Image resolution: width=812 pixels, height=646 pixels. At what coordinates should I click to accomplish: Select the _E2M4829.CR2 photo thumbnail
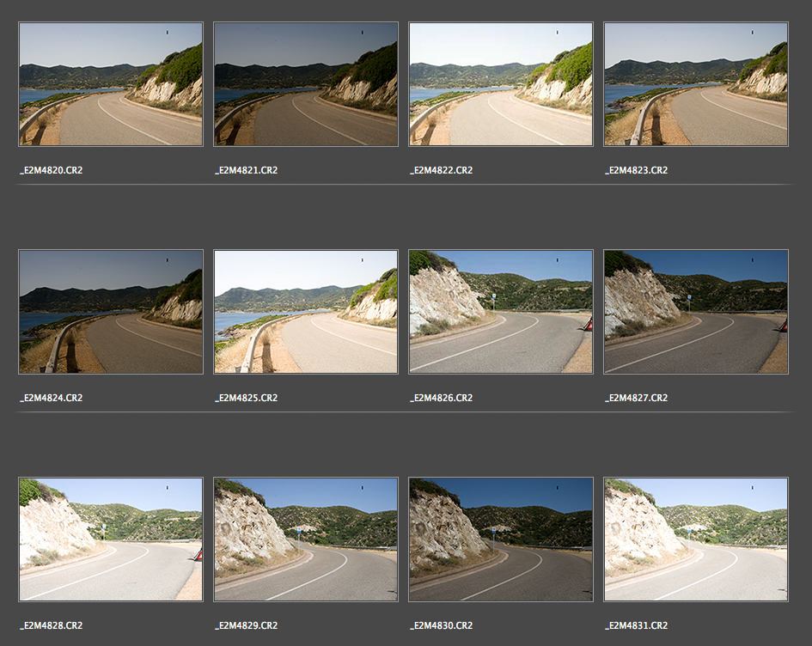click(306, 539)
